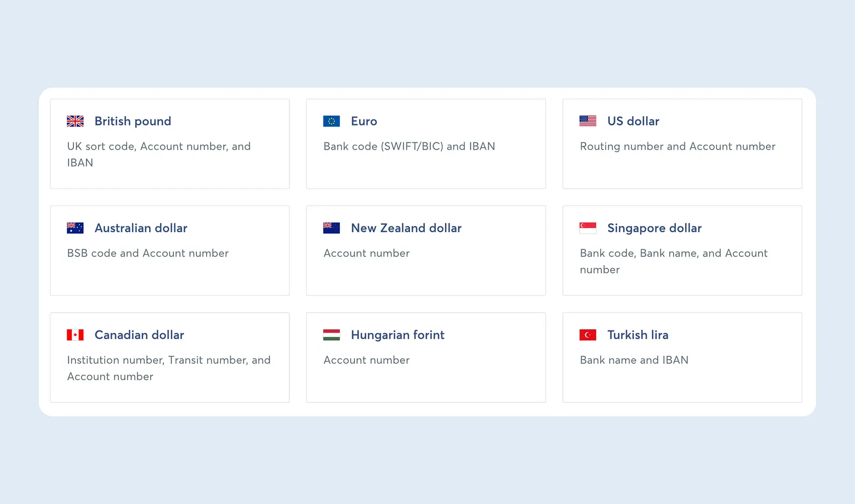
Task: Select the British pound heading
Action: [x=133, y=121]
